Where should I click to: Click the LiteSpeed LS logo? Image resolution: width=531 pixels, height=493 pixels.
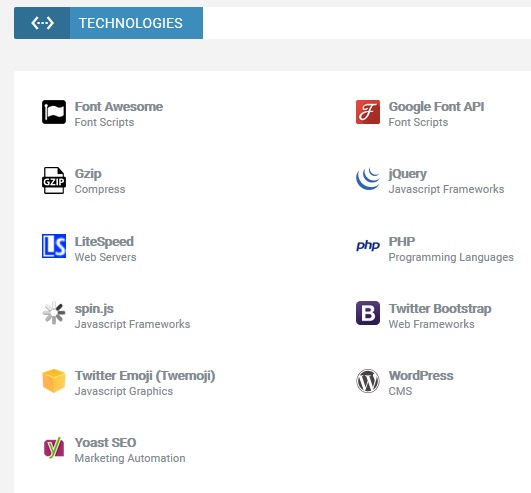click(x=54, y=246)
